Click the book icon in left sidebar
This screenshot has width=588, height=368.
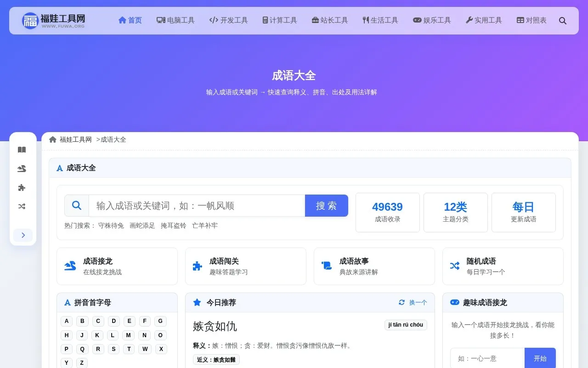click(22, 150)
